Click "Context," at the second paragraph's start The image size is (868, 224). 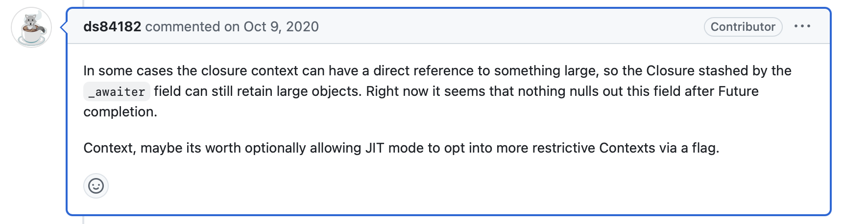point(110,148)
